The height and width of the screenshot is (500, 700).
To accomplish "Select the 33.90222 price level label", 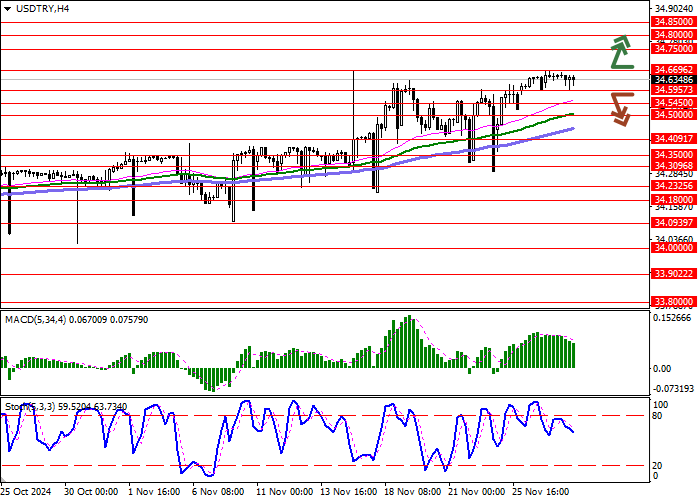I will click(674, 274).
